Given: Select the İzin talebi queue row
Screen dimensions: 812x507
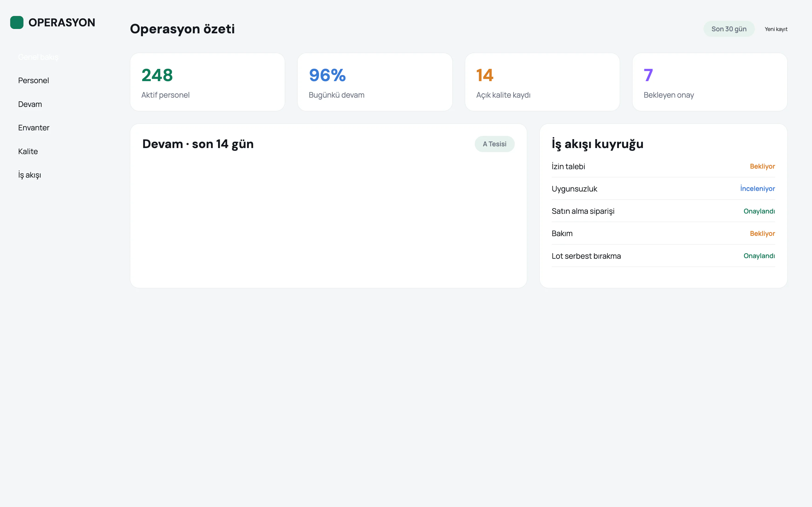Looking at the screenshot, I should (663, 166).
